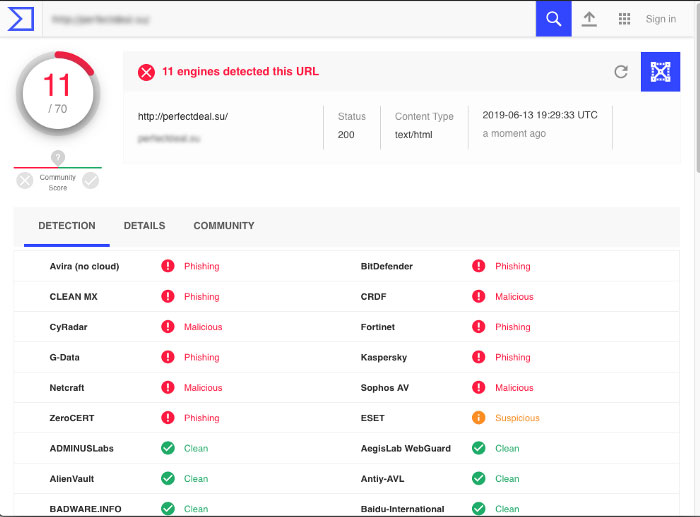Click the 'a moment ago' text

tap(514, 133)
